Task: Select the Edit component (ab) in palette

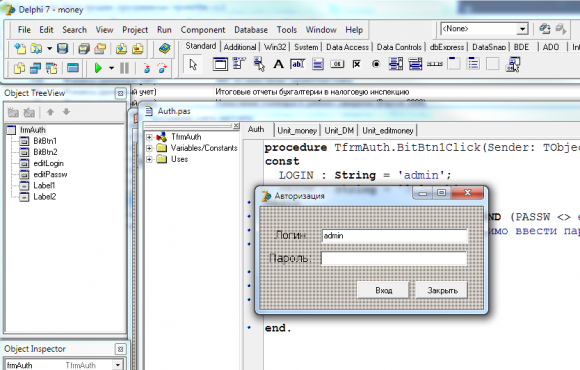Action: pos(297,64)
